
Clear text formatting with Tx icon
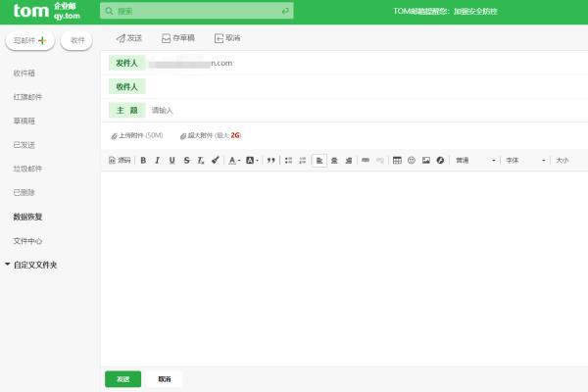pos(201,161)
